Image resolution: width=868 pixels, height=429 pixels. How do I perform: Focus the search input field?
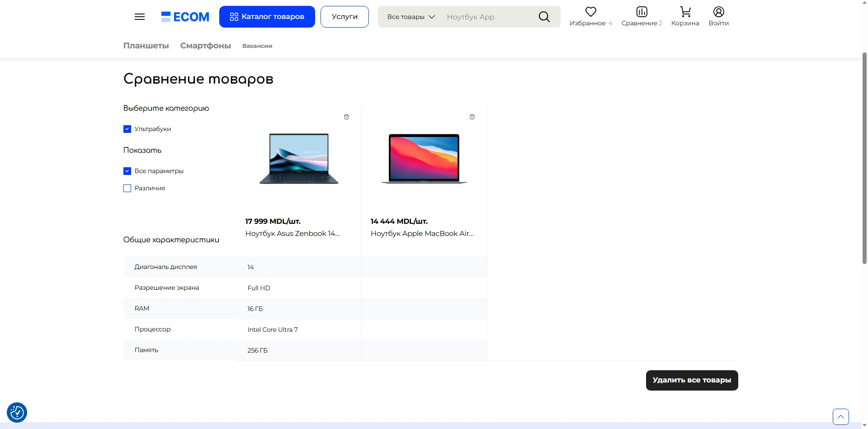(x=488, y=17)
